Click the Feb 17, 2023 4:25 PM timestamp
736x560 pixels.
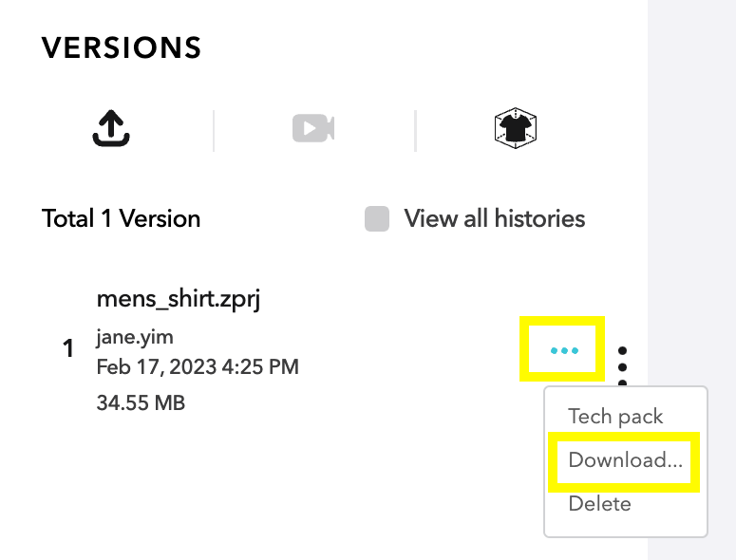[198, 366]
